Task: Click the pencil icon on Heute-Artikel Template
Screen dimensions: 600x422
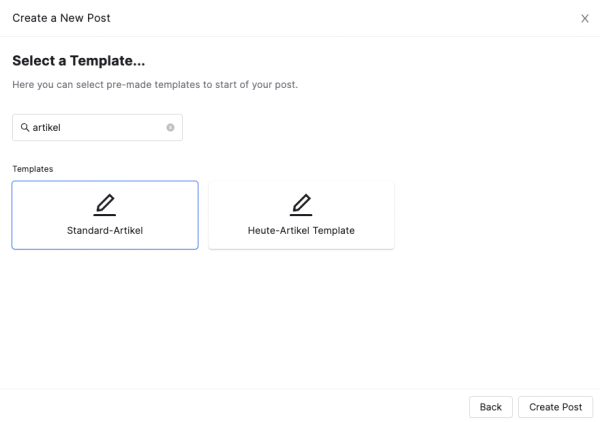Action: [x=301, y=204]
